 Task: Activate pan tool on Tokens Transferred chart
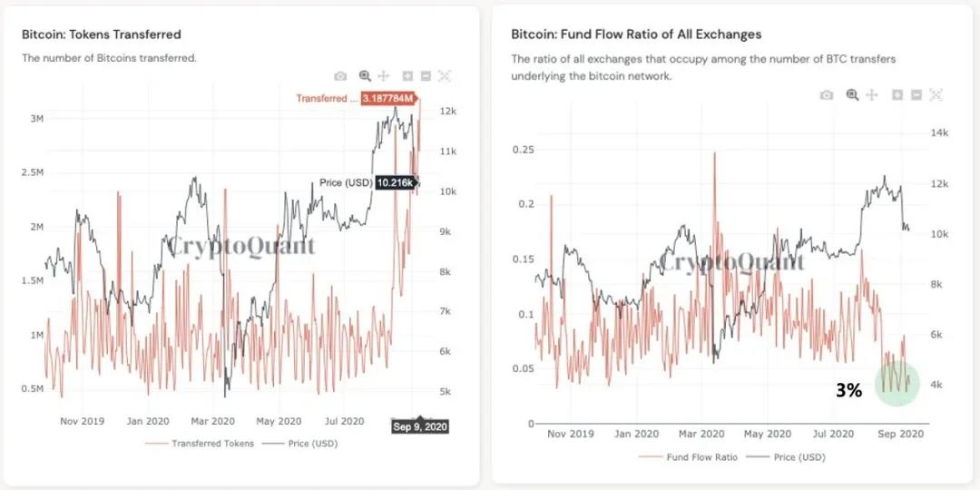[383, 76]
